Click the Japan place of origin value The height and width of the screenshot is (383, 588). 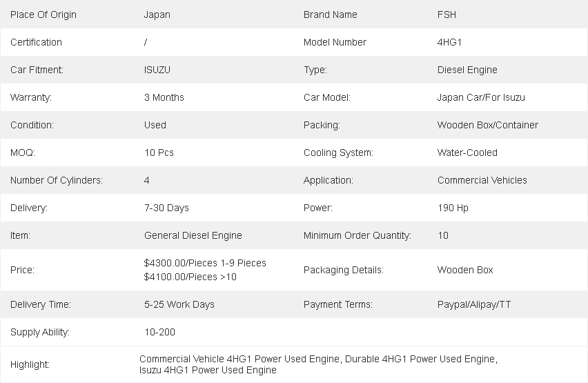tap(157, 15)
